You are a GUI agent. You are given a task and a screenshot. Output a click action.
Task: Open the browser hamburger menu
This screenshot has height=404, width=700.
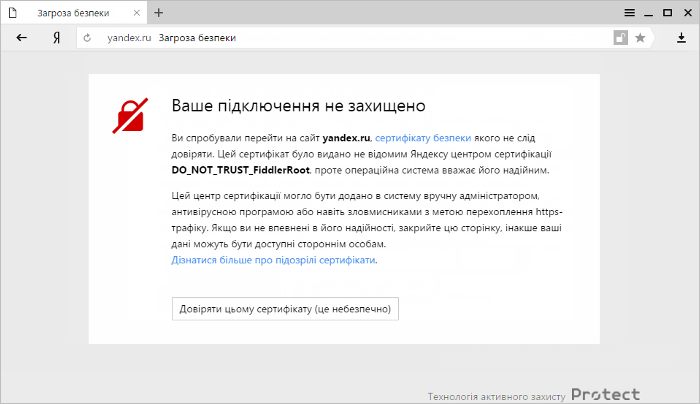(629, 12)
